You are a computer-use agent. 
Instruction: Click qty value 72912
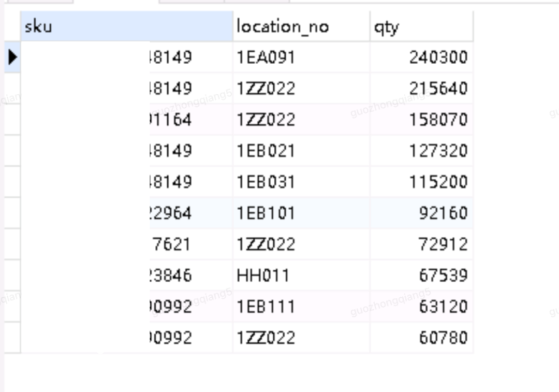coord(422,244)
